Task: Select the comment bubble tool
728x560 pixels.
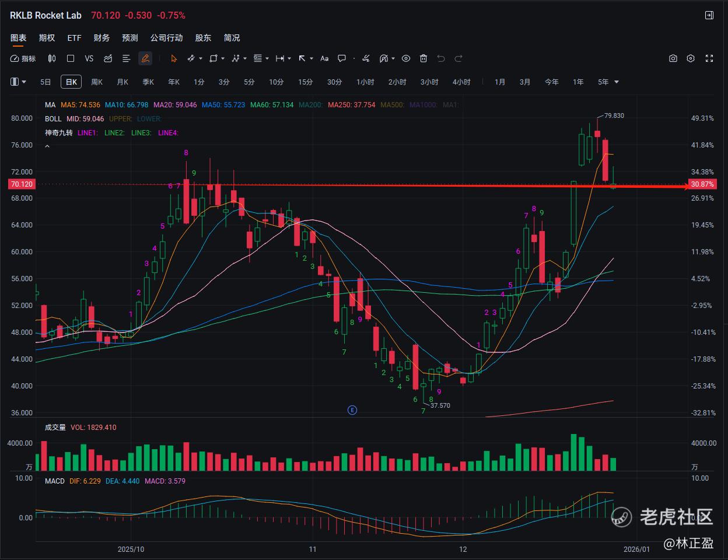Action: coord(342,58)
